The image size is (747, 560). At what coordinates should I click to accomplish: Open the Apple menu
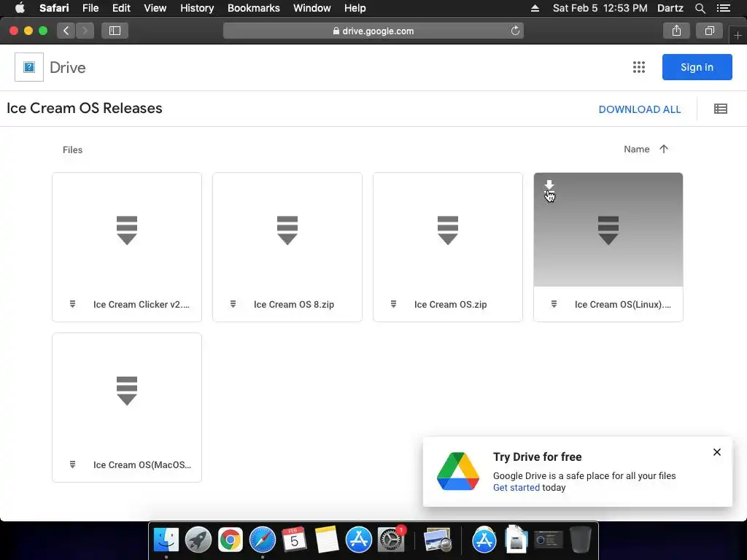pos(20,8)
